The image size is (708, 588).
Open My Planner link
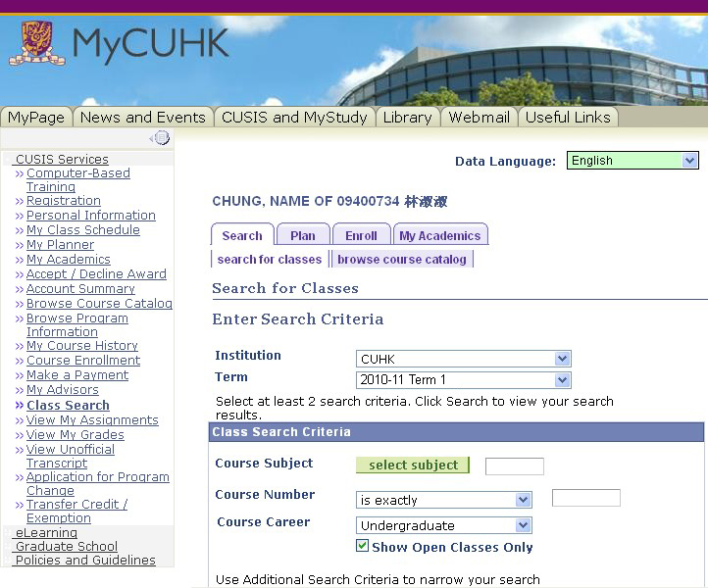pos(60,245)
